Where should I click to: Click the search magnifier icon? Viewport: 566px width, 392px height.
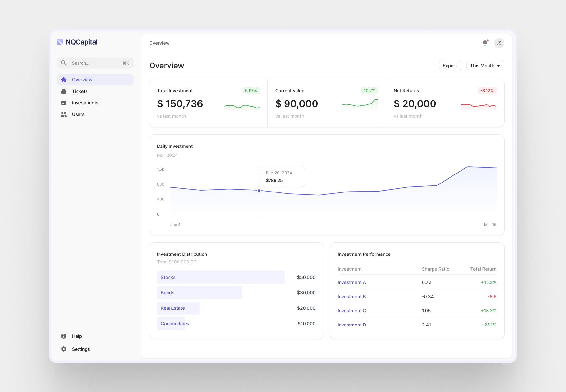coord(64,63)
